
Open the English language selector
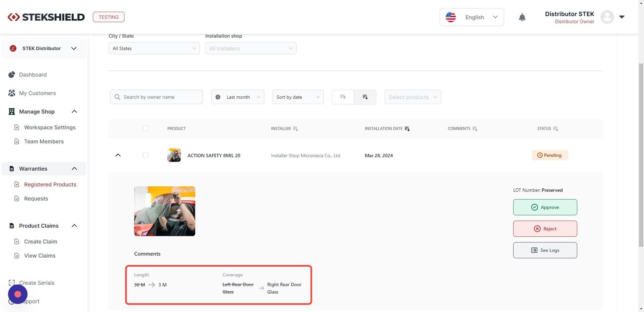click(472, 17)
